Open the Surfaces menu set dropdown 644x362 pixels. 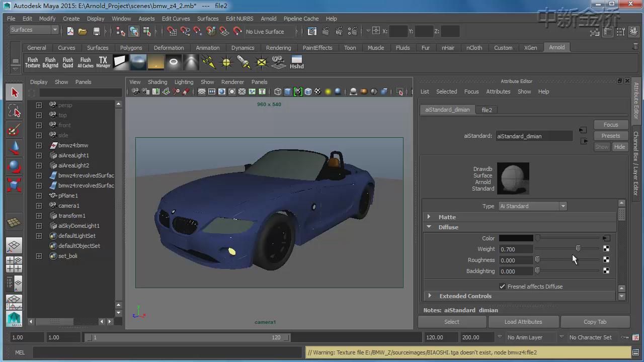point(34,30)
